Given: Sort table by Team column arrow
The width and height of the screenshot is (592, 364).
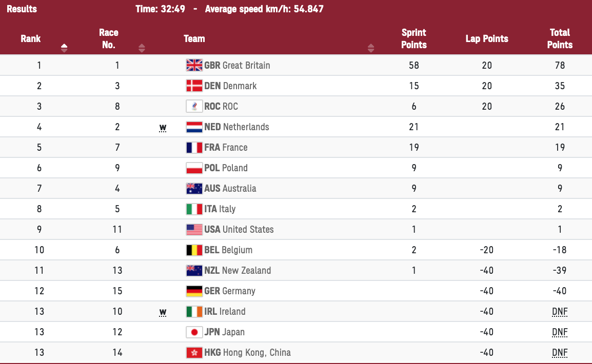Looking at the screenshot, I should [x=371, y=48].
